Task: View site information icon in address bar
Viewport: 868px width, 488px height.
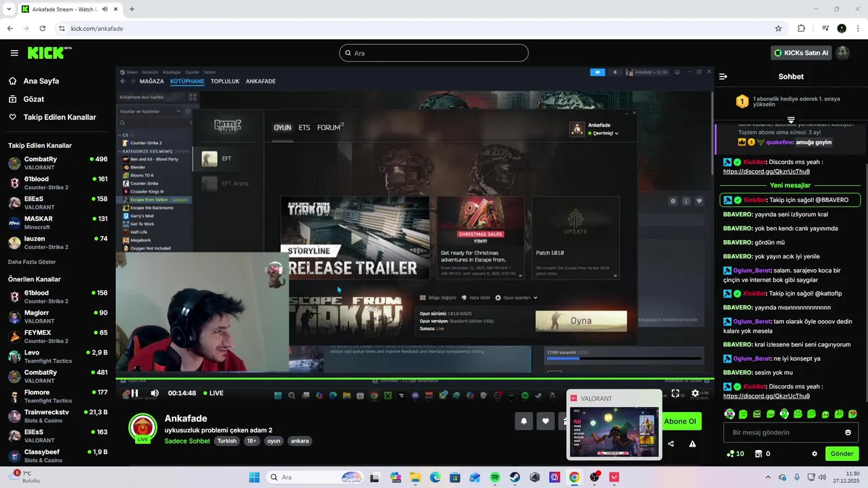Action: coord(62,28)
